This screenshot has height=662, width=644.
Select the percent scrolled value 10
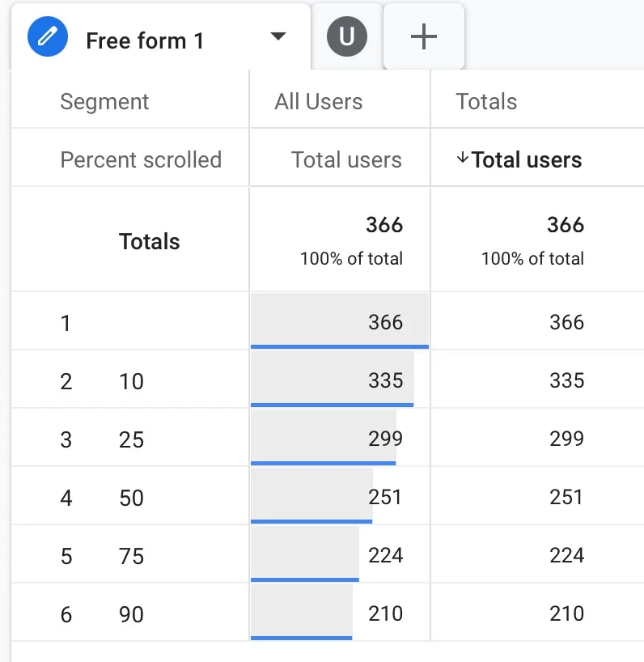coord(131,381)
